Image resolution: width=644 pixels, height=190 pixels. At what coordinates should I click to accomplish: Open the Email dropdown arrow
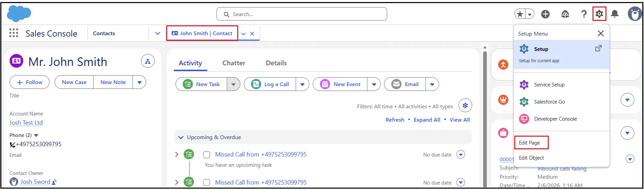coord(432,84)
